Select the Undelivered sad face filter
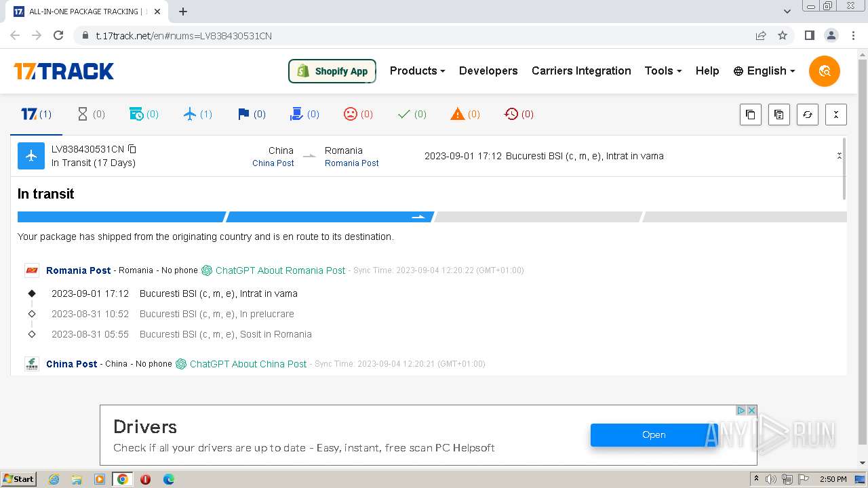 pos(358,114)
